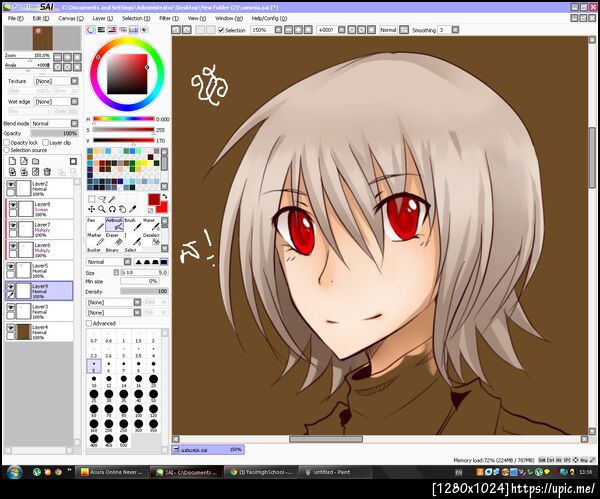
Task: Activate the zoom magnifier tool
Action: 102,209
